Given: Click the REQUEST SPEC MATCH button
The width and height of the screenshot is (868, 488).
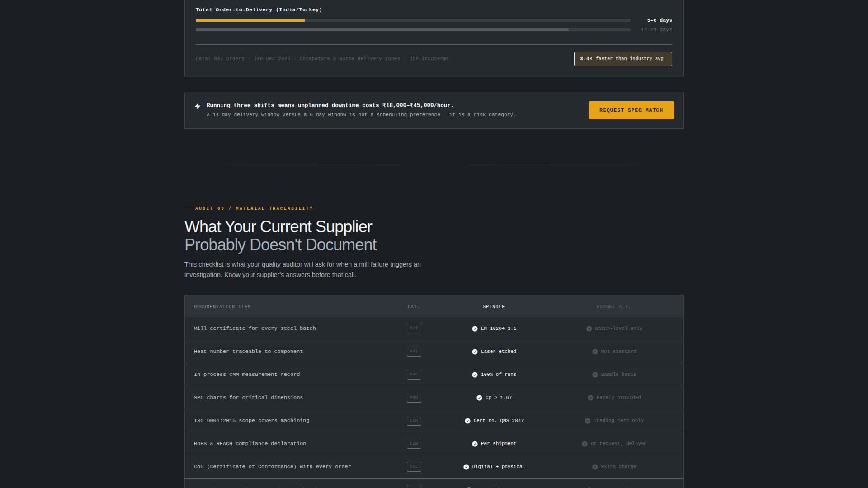Looking at the screenshot, I should point(631,110).
